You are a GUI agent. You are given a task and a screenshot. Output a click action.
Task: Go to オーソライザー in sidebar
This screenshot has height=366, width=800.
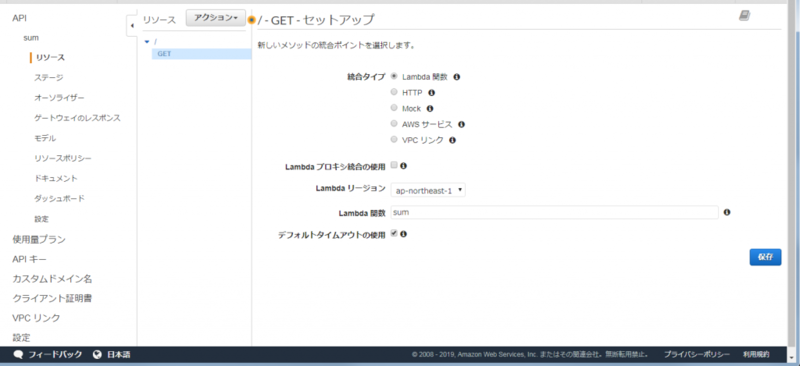(x=59, y=97)
